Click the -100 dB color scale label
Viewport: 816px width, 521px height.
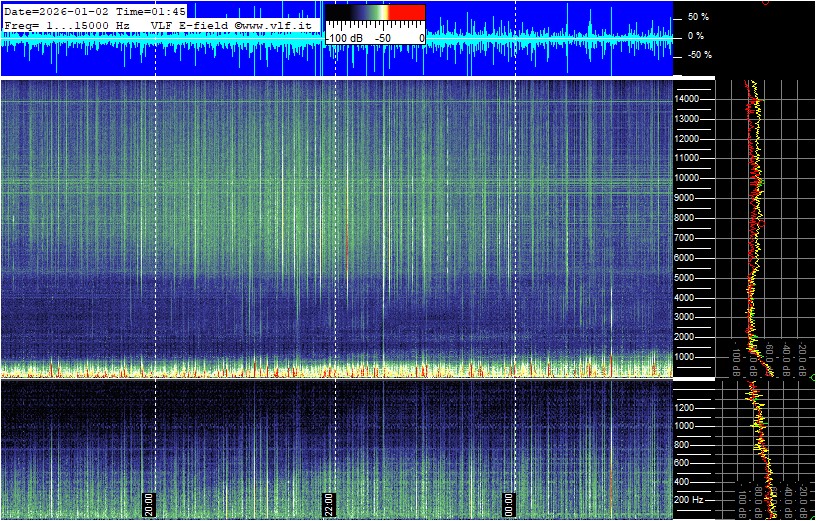coord(345,38)
